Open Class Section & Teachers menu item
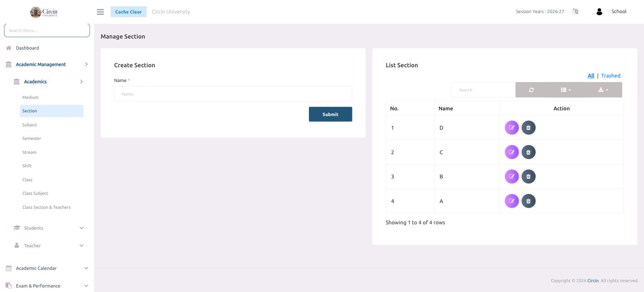Viewport: 644px width, 292px height. (x=46, y=207)
